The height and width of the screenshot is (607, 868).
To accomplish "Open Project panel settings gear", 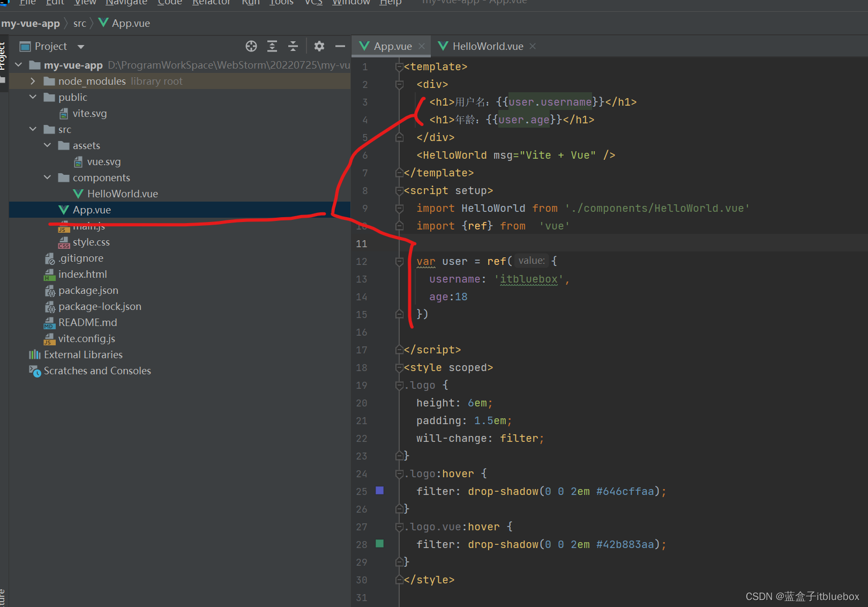I will tap(319, 46).
